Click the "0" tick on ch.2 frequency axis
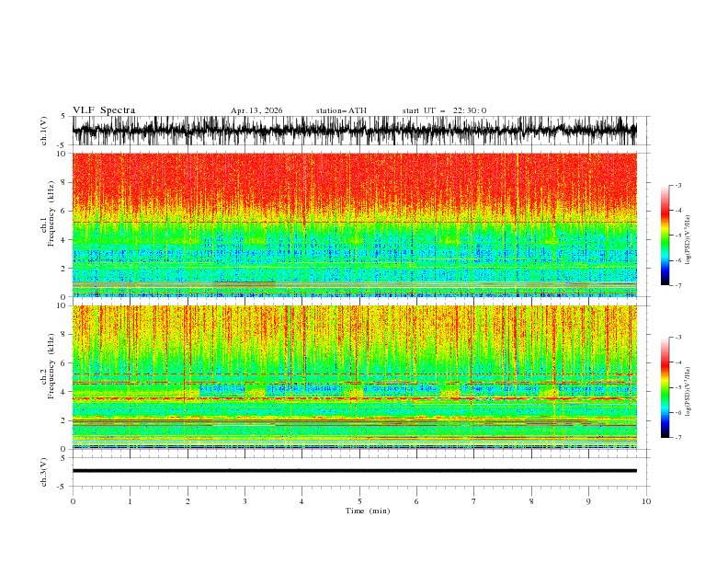Image resolution: width=728 pixels, height=563 pixels. 63,449
